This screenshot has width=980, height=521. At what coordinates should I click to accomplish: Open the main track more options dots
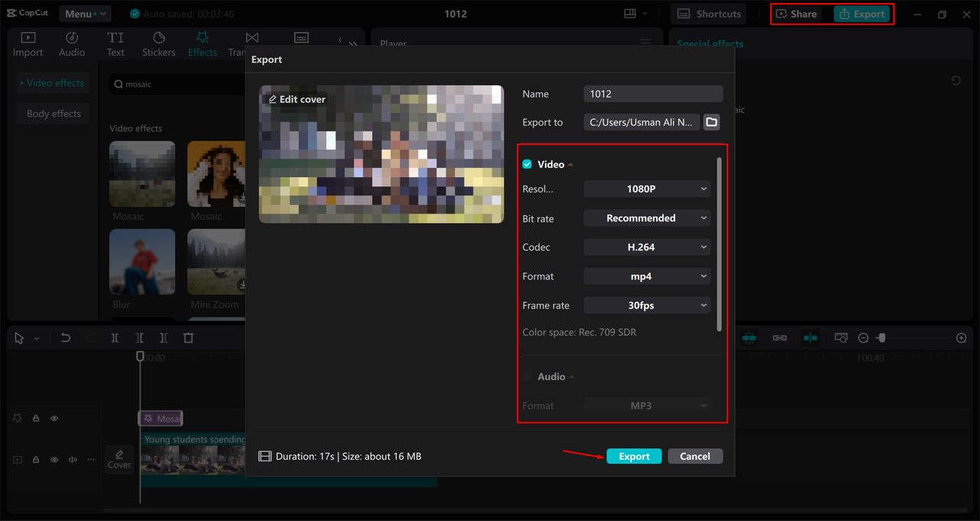click(x=91, y=460)
